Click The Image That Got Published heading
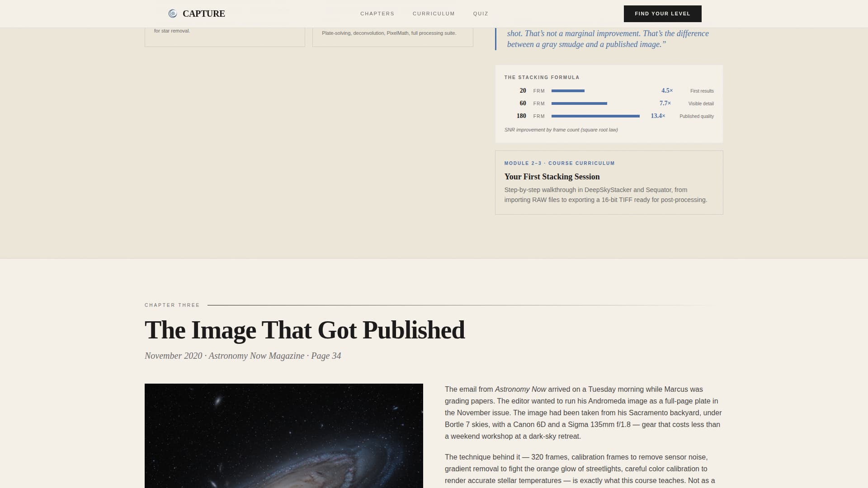Viewport: 868px width, 488px height. pyautogui.click(x=305, y=330)
